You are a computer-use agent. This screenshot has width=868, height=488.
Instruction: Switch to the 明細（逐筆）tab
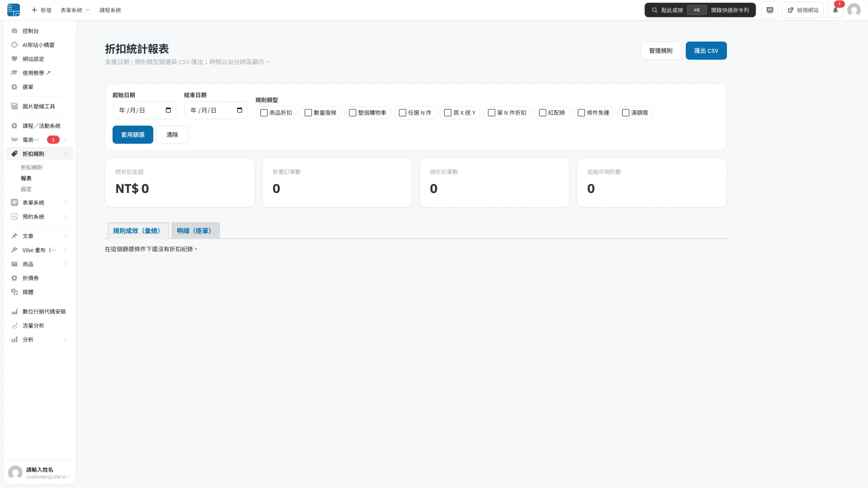tap(195, 230)
